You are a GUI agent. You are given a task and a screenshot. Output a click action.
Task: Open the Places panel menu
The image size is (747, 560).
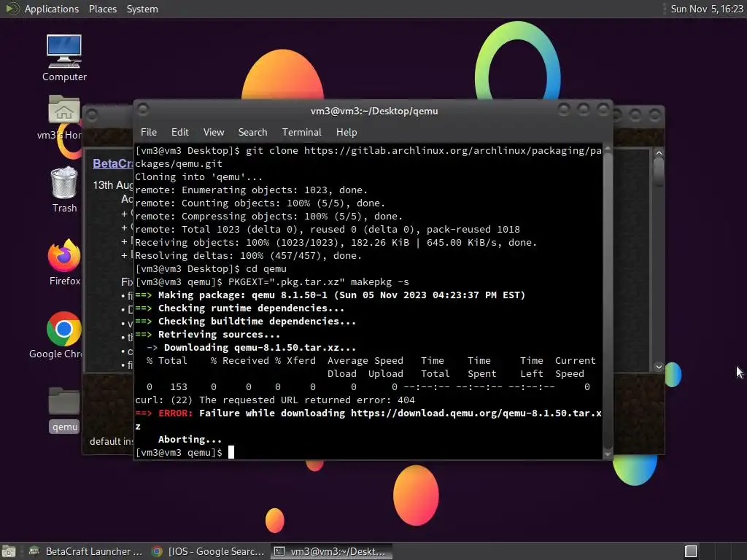point(103,9)
